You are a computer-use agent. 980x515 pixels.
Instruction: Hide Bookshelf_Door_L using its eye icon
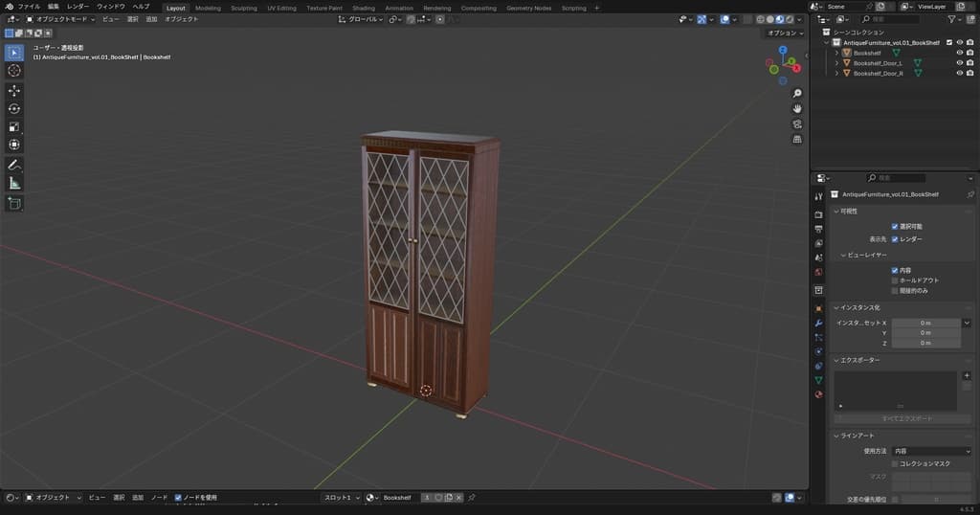tap(959, 63)
